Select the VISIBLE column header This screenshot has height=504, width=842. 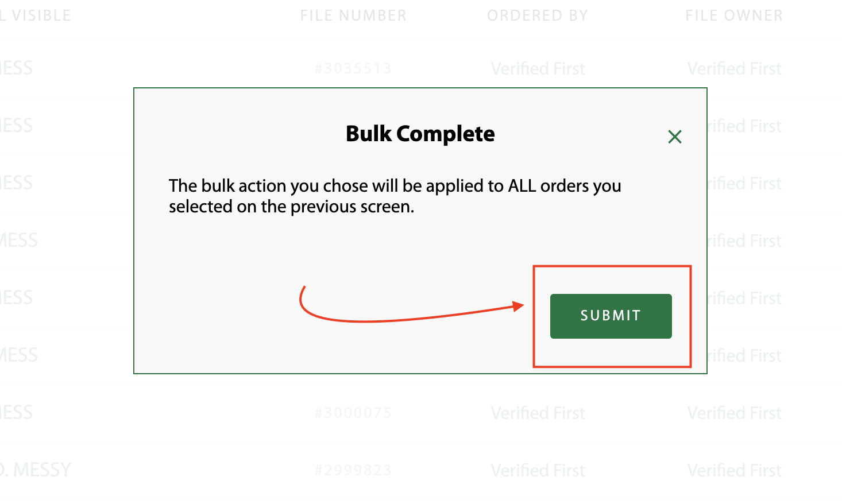36,15
